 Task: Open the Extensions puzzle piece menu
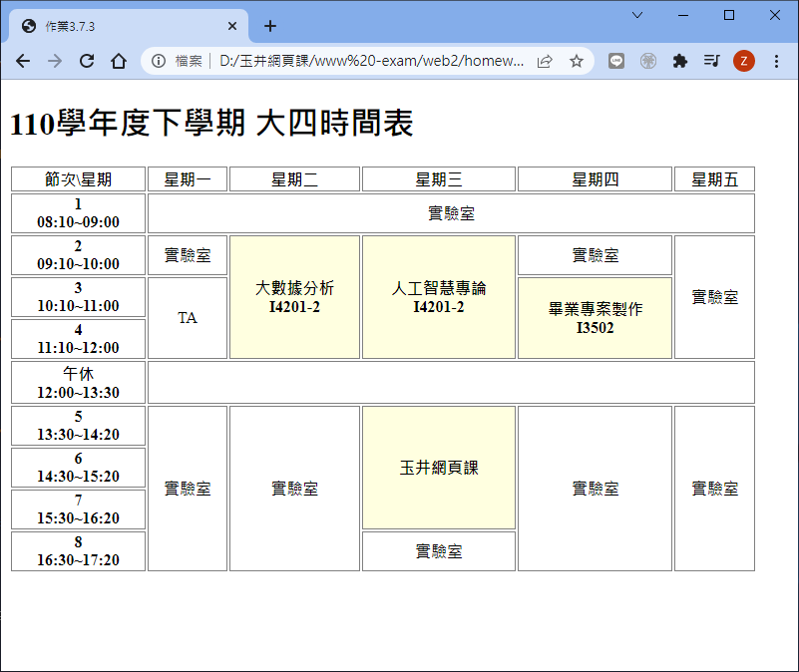[680, 61]
